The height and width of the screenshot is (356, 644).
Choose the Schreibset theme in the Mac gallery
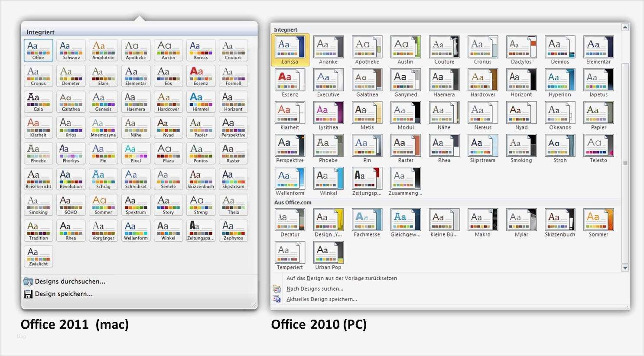pyautogui.click(x=136, y=179)
